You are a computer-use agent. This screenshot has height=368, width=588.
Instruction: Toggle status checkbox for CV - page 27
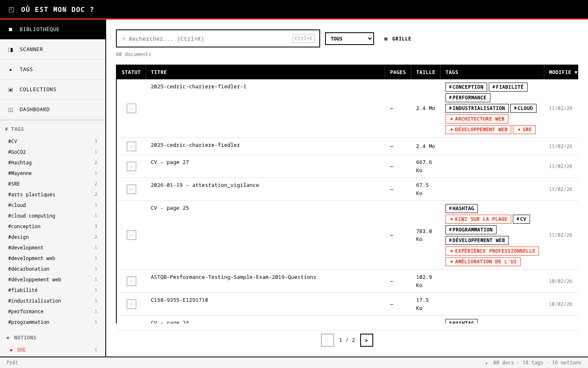pos(131,166)
